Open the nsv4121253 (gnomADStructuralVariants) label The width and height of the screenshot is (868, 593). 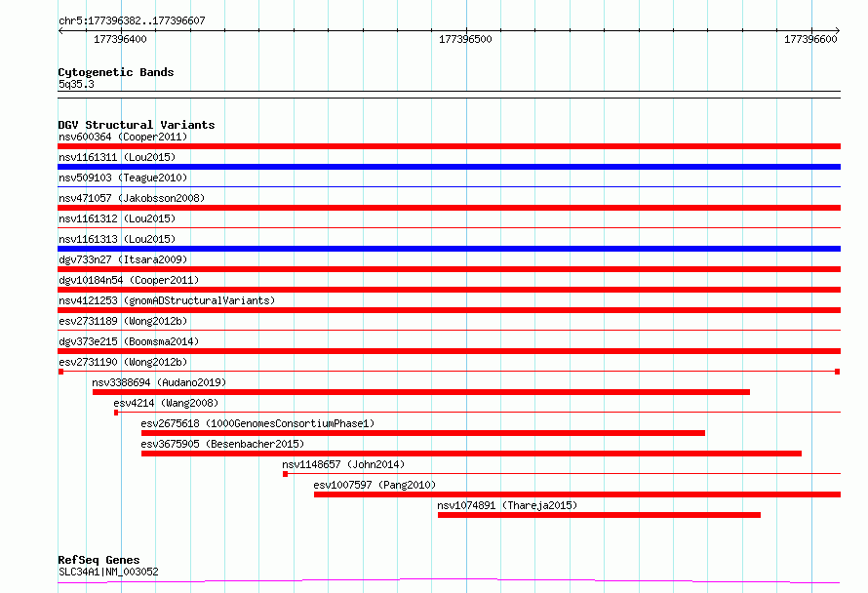coord(167,300)
